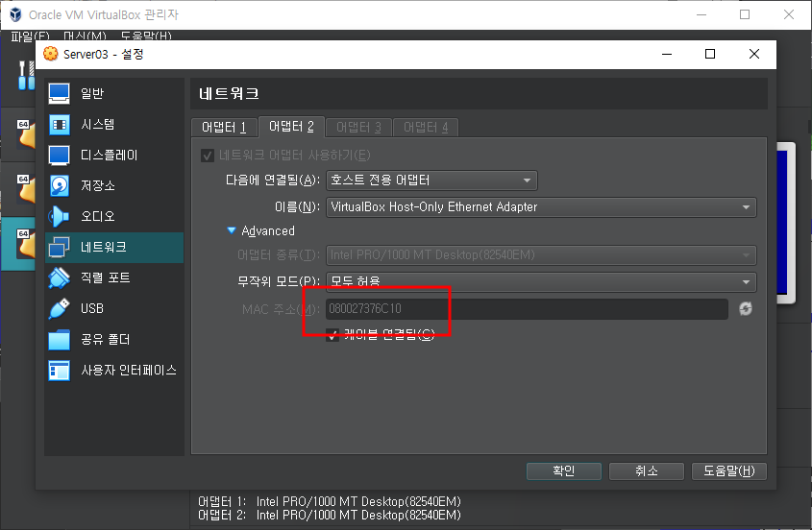
Task: Collapse the Advanced section triangle
Action: click(232, 230)
